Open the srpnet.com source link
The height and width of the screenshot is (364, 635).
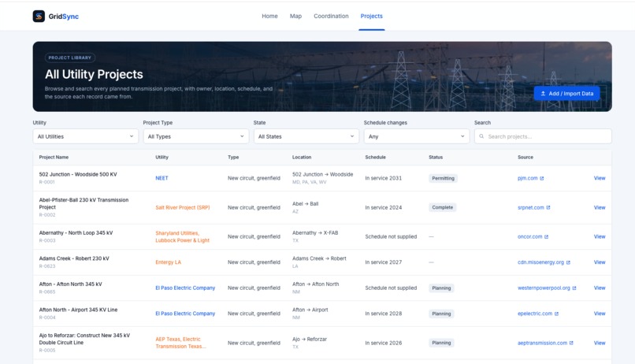[530, 207]
